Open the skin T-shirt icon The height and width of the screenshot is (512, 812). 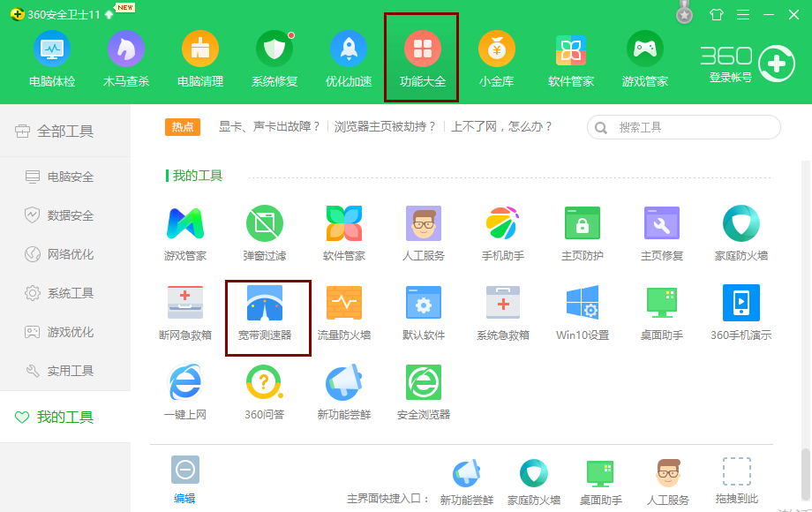pyautogui.click(x=717, y=14)
